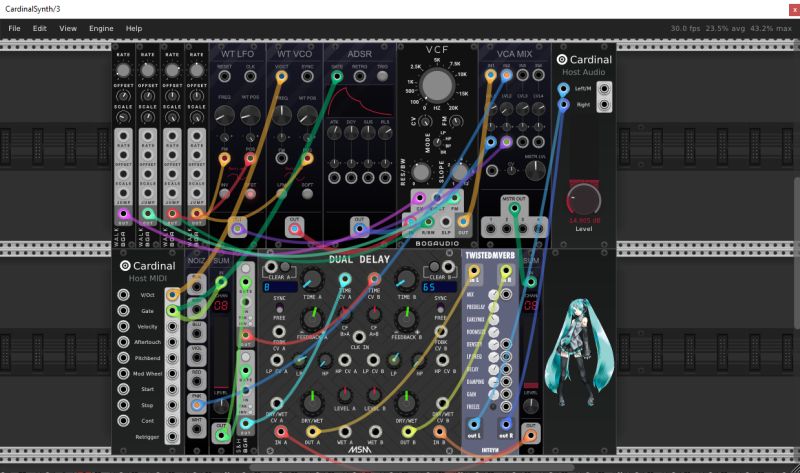
Task: Open the Engine menu
Action: coord(101,29)
